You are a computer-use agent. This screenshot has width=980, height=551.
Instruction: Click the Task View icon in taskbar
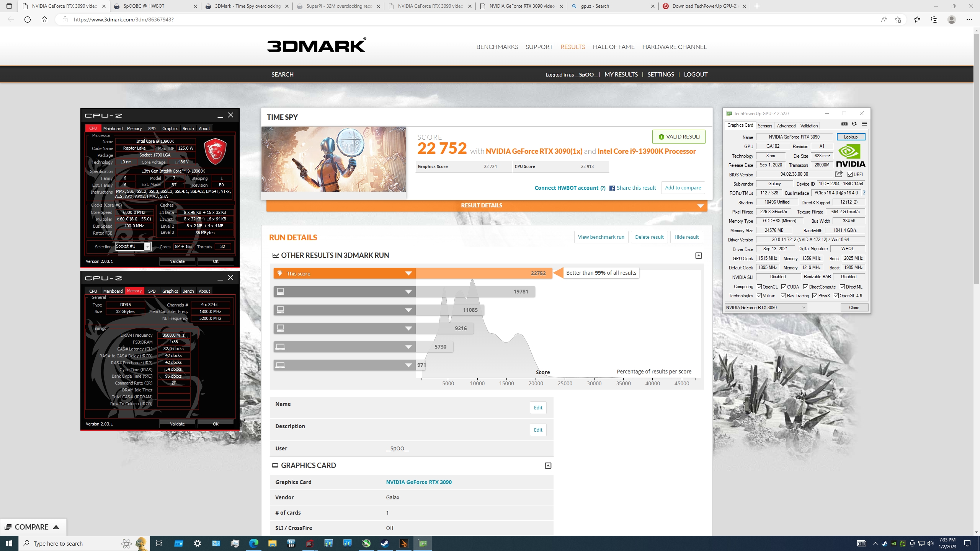(x=159, y=543)
